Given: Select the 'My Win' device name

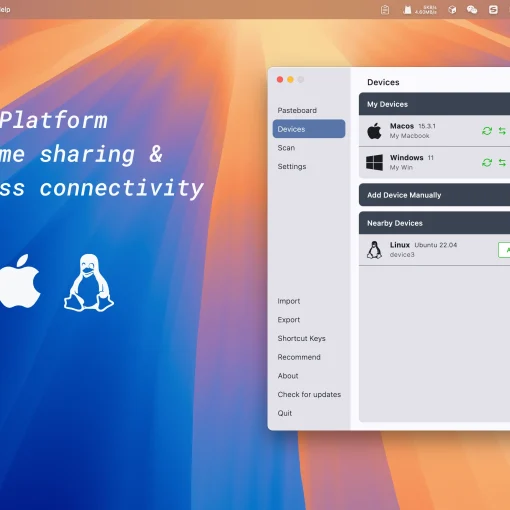Looking at the screenshot, I should [x=401, y=167].
